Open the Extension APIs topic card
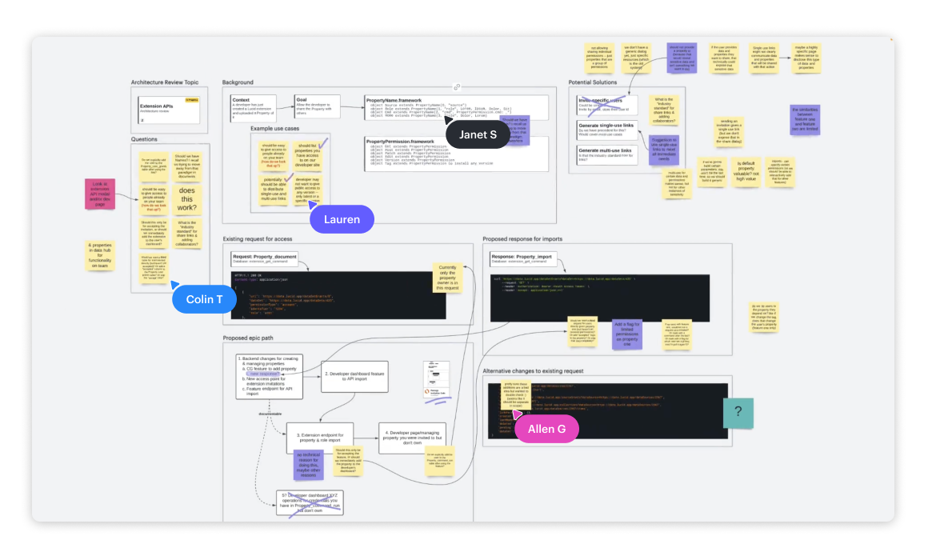This screenshot has height=560, width=928. click(169, 110)
